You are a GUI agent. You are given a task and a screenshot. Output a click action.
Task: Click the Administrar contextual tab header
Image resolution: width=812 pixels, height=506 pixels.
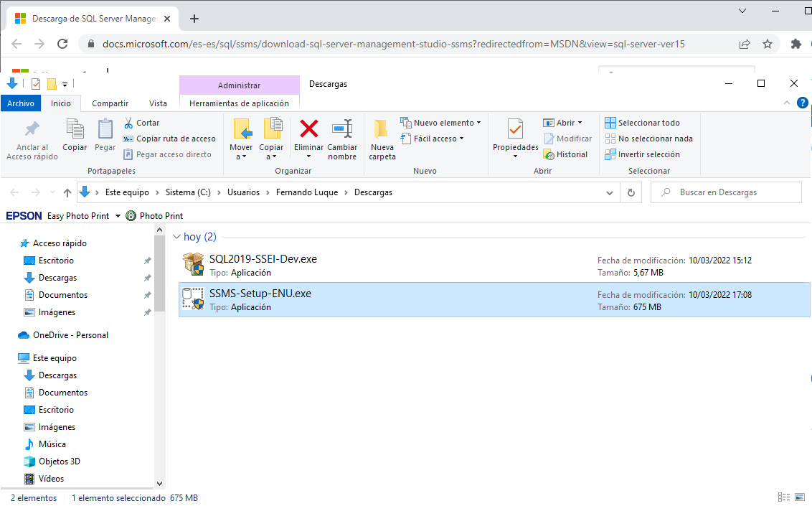click(x=240, y=85)
